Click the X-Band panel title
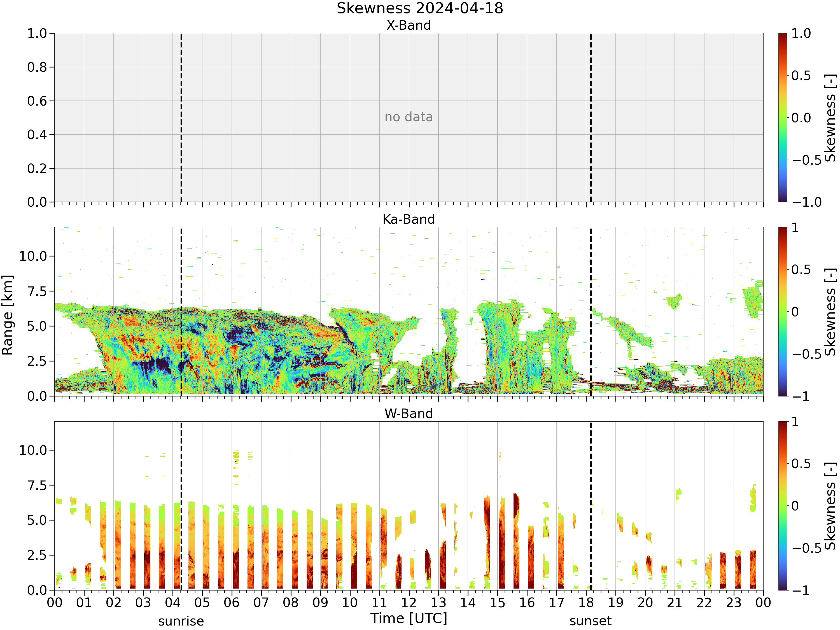Screen dimensions: 840x630 [409, 25]
